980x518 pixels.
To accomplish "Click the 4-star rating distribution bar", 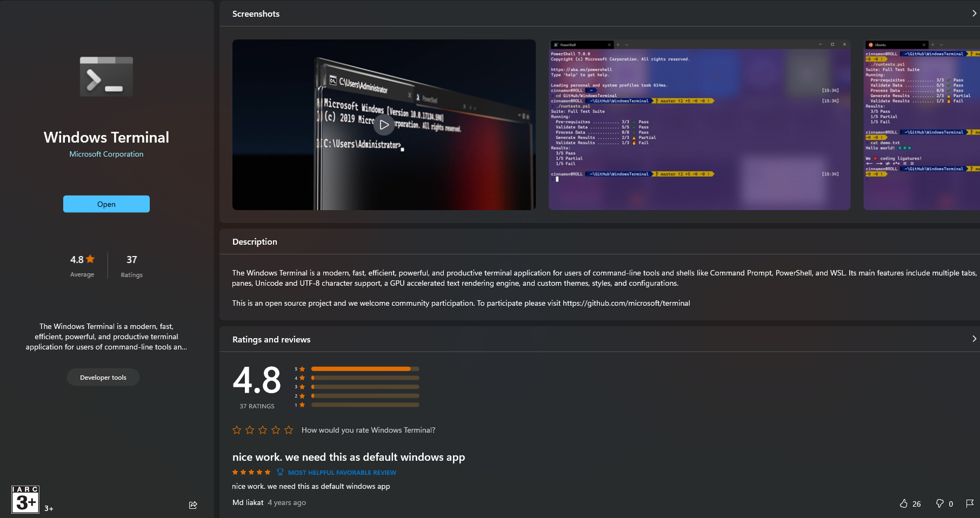I will click(365, 378).
